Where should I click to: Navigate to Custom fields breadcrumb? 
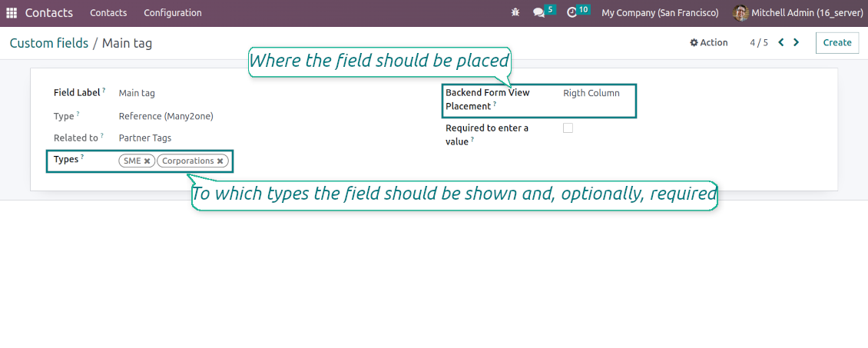pos(48,43)
